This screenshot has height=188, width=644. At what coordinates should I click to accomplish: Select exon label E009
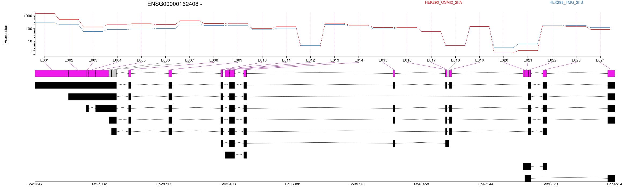pyautogui.click(x=238, y=60)
